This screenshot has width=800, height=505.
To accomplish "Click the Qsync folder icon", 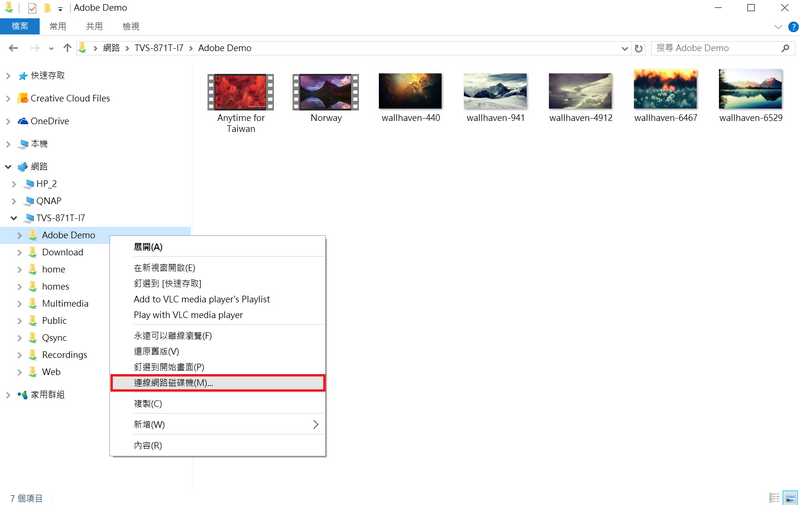I will pyautogui.click(x=33, y=338).
